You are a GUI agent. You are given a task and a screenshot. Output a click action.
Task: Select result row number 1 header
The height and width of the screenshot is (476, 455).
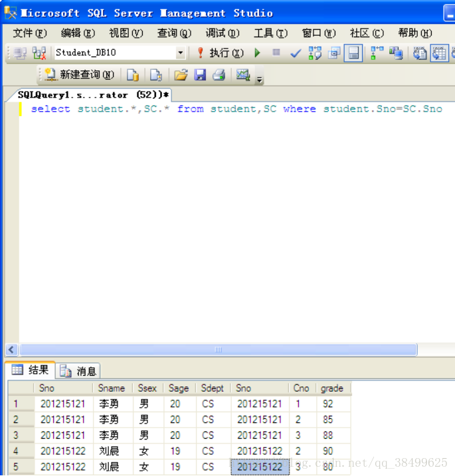coord(21,404)
